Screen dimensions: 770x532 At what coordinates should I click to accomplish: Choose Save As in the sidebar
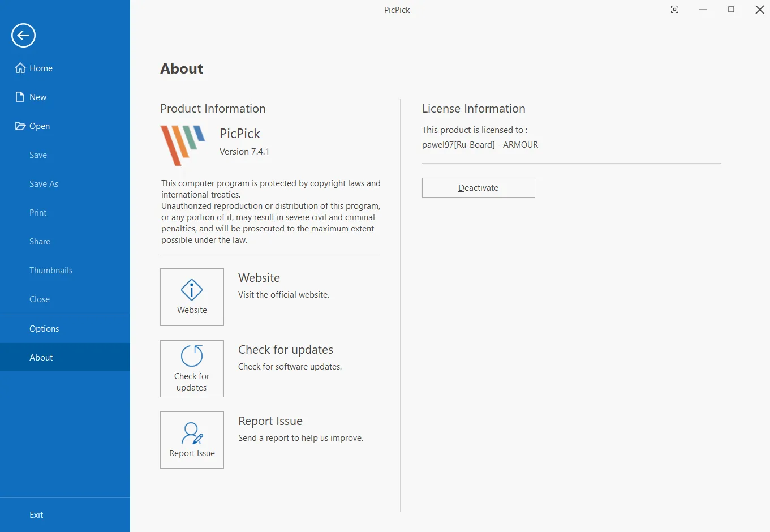(x=65, y=183)
